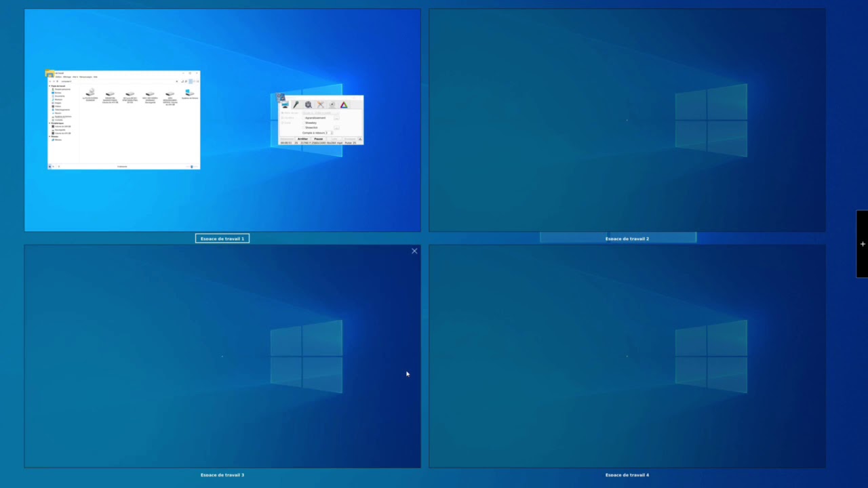Toggle the Showkey checkbox
Viewport: 868px width, 488px height.
pos(303,123)
